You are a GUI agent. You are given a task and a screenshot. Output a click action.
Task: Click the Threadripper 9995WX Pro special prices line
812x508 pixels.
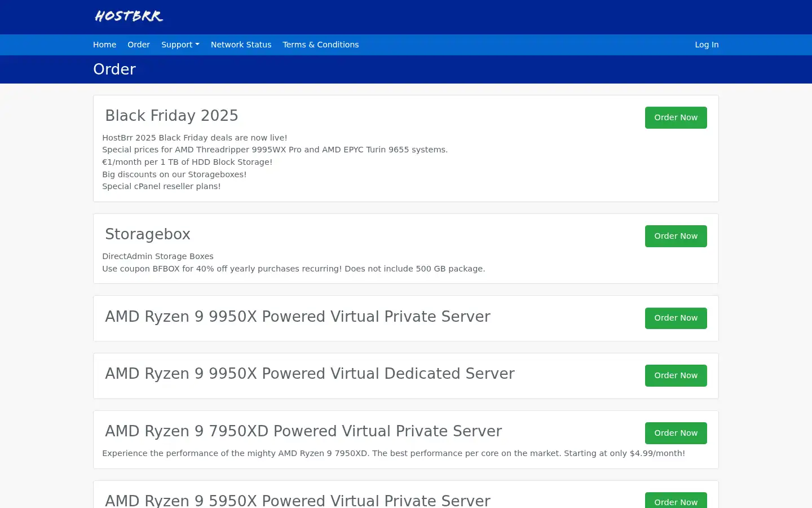275,150
